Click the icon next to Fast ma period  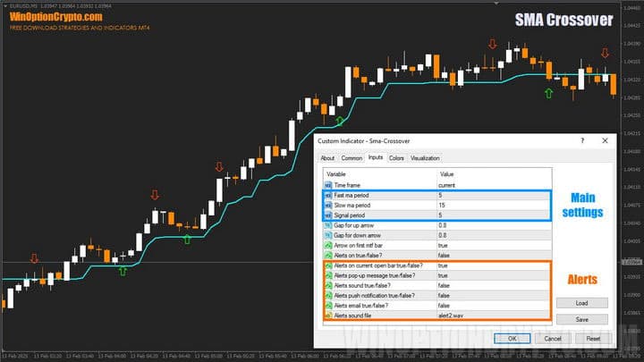click(x=327, y=195)
